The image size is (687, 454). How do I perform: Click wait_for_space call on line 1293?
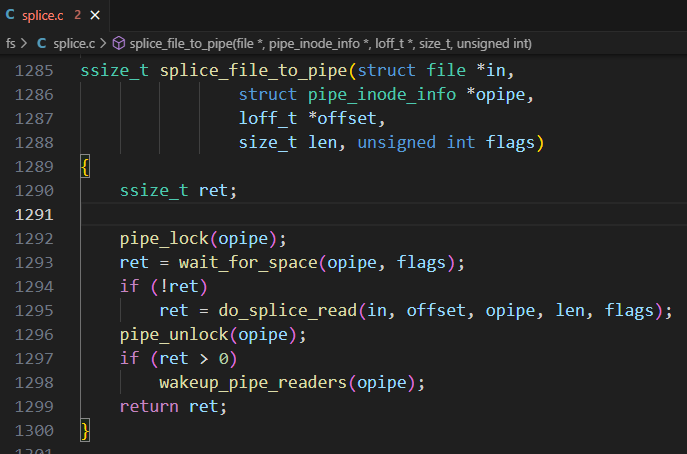pos(248,263)
